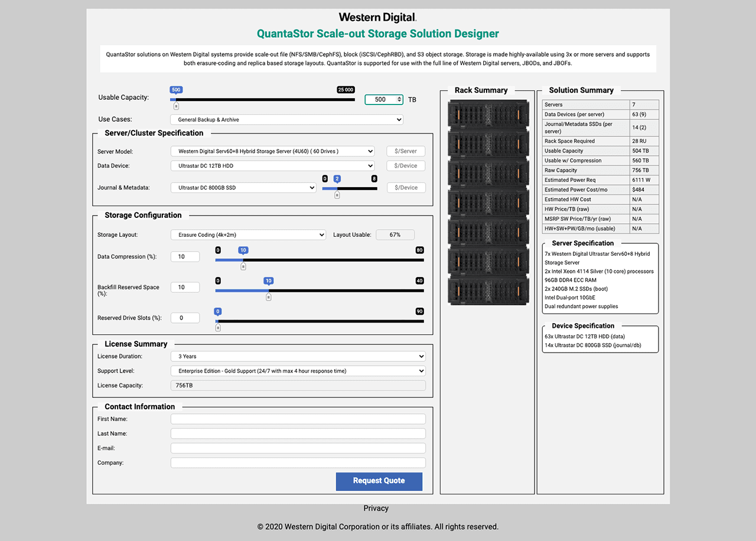The image size is (756, 541).
Task: Click the E-mail input field
Action: (298, 448)
